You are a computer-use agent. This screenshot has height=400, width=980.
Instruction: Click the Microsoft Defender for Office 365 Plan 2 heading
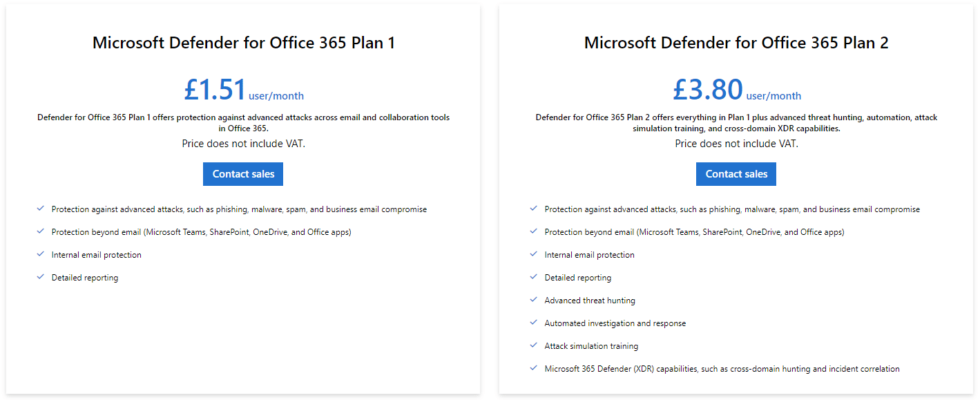(736, 42)
